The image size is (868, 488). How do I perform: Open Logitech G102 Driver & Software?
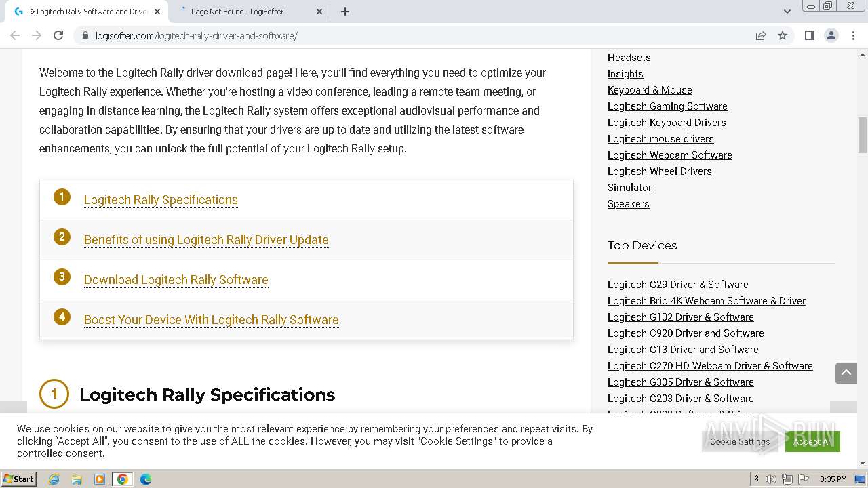(x=681, y=317)
